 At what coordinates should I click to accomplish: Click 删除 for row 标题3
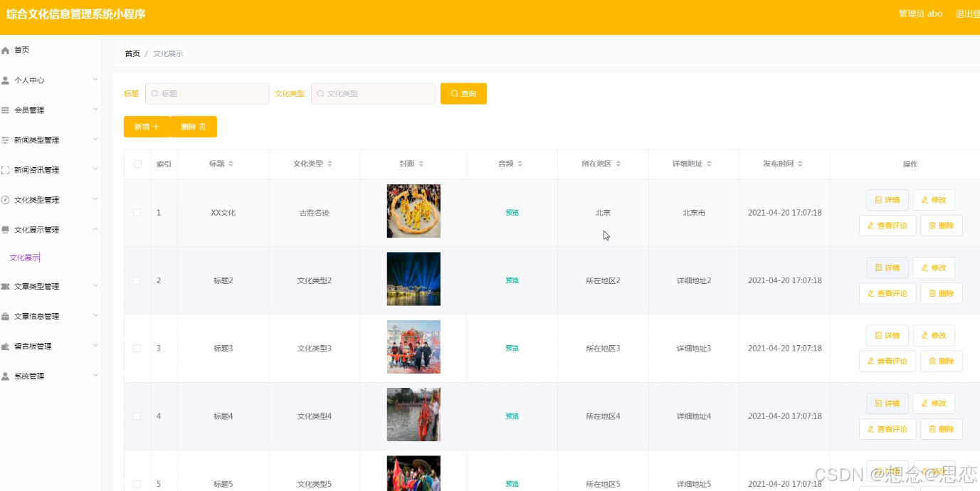click(941, 361)
